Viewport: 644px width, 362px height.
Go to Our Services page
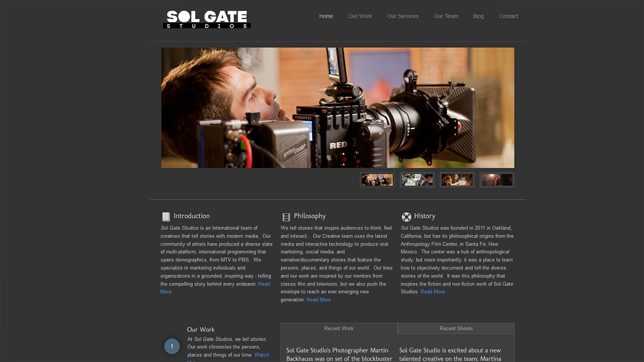403,16
